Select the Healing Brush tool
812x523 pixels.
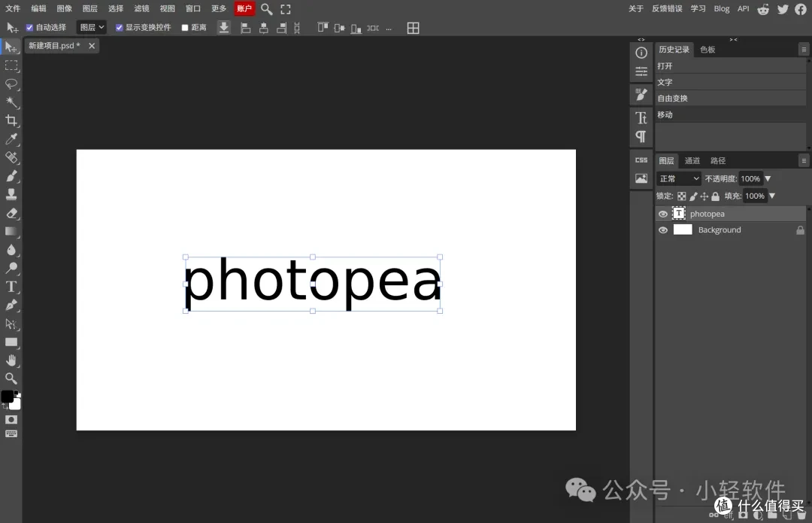(x=11, y=157)
